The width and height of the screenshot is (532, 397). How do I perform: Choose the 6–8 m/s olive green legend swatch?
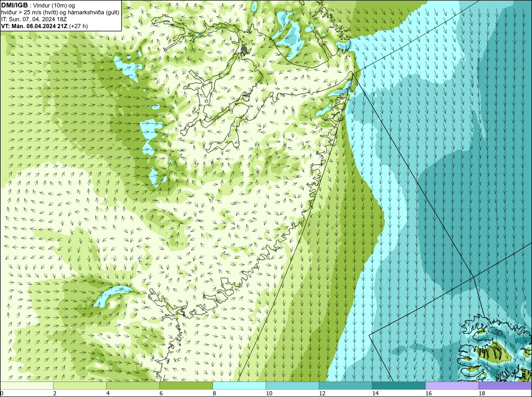coord(186,386)
